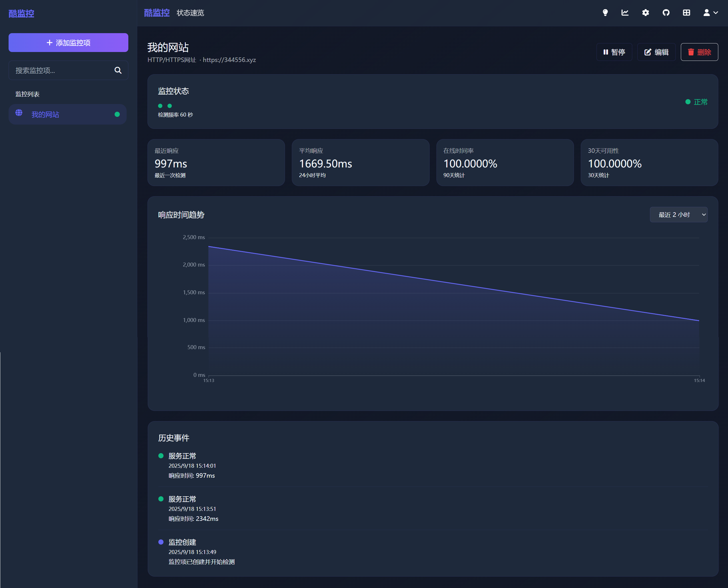This screenshot has height=588, width=728.
Task: Click the green status dot in sidebar
Action: tap(117, 115)
